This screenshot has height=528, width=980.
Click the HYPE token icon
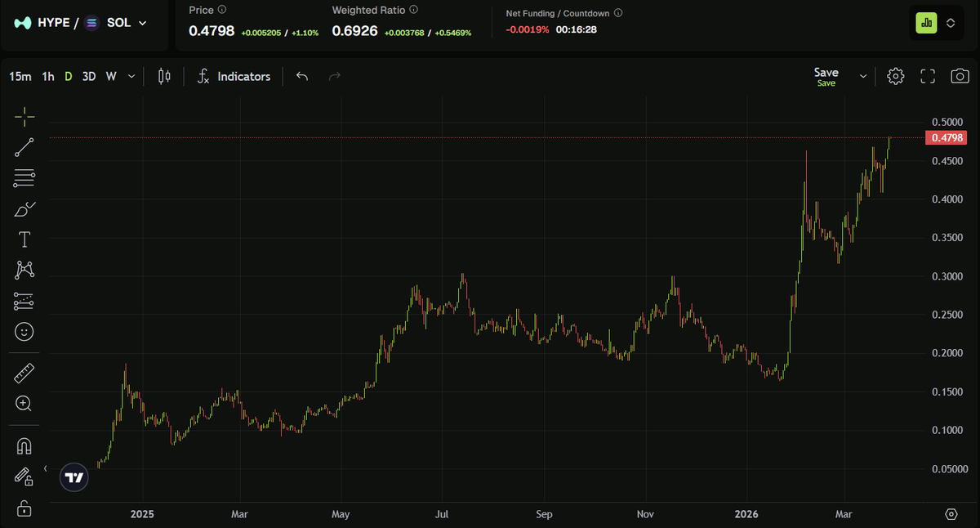pos(24,23)
